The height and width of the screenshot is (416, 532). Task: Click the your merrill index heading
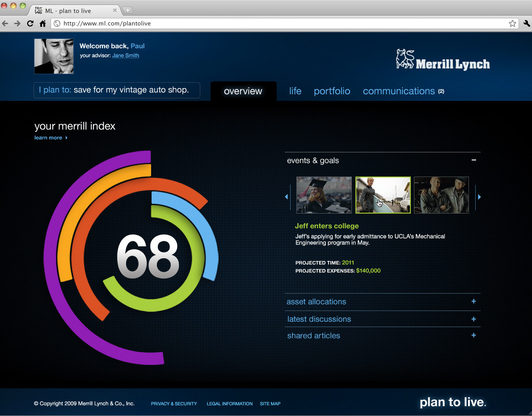[x=75, y=126]
